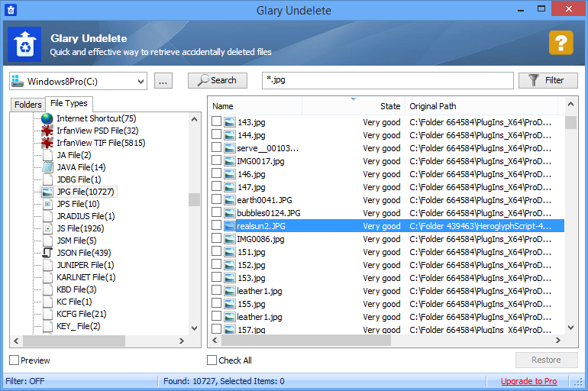Click the app icon in the title bar
The width and height of the screenshot is (588, 391).
pyautogui.click(x=11, y=10)
